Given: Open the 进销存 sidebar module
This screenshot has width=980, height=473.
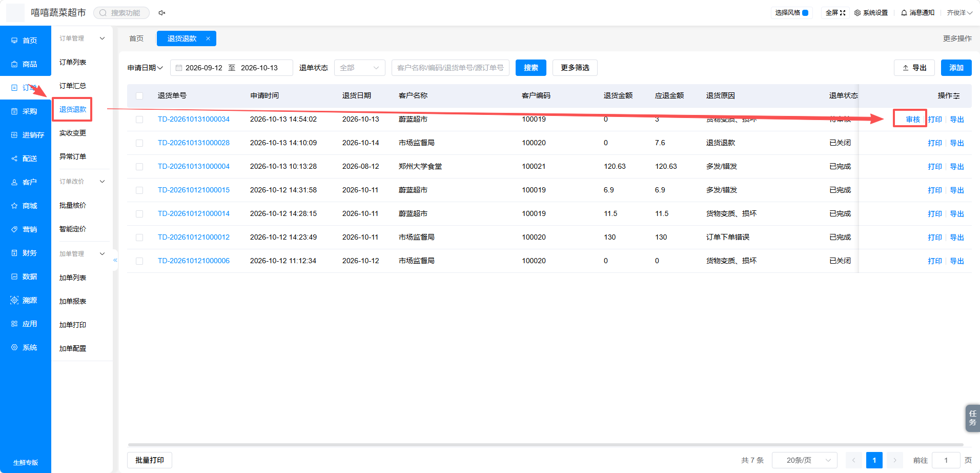Looking at the screenshot, I should point(25,135).
